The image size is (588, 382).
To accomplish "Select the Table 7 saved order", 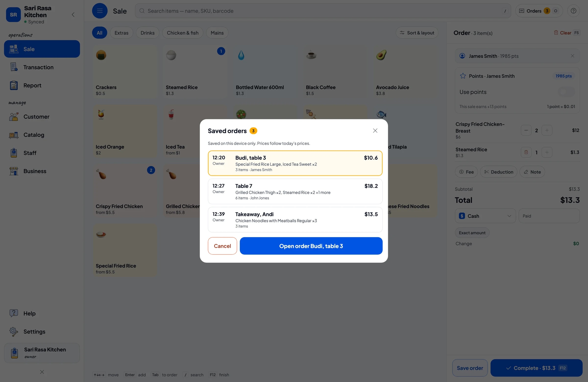I will pyautogui.click(x=295, y=192).
